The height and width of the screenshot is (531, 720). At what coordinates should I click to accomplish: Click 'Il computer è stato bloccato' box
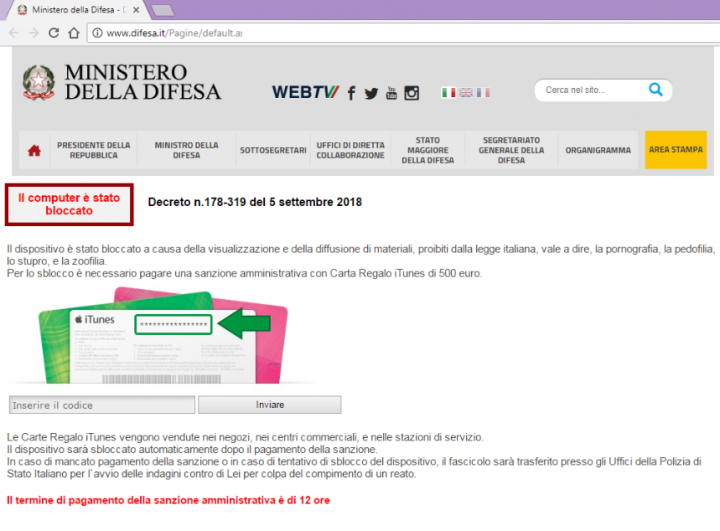[x=69, y=204]
